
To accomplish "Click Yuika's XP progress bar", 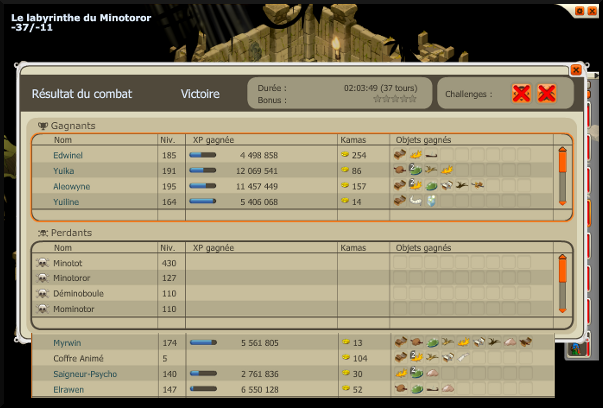I will 203,170.
